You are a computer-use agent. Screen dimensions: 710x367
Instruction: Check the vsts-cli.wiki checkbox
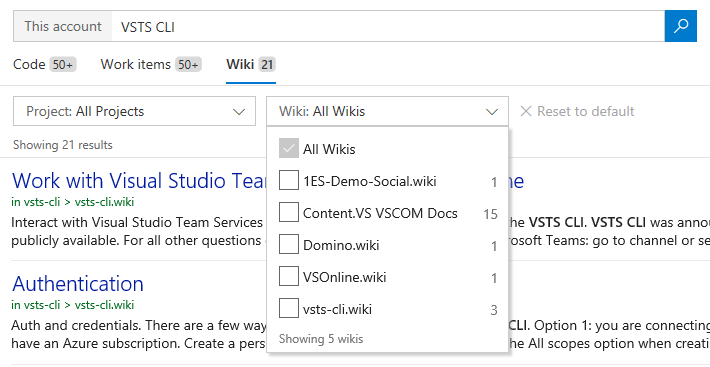click(288, 309)
